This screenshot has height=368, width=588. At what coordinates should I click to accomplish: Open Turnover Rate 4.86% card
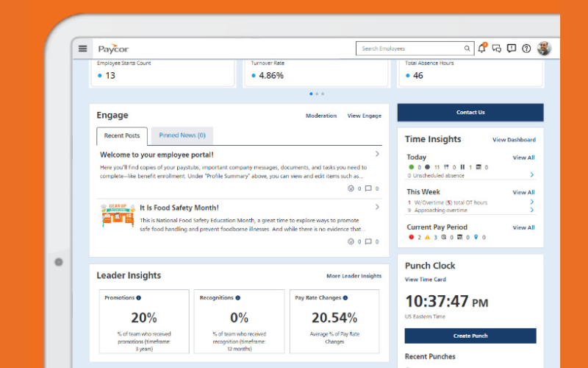point(317,73)
